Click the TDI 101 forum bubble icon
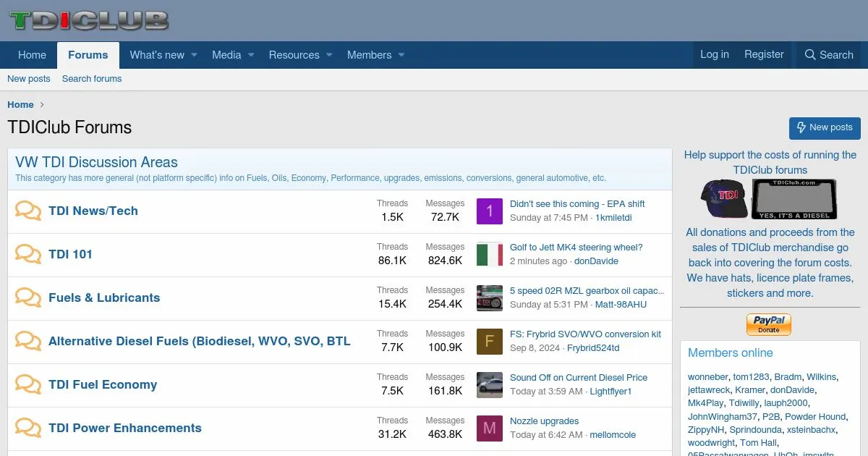Image resolution: width=868 pixels, height=456 pixels. (x=28, y=255)
